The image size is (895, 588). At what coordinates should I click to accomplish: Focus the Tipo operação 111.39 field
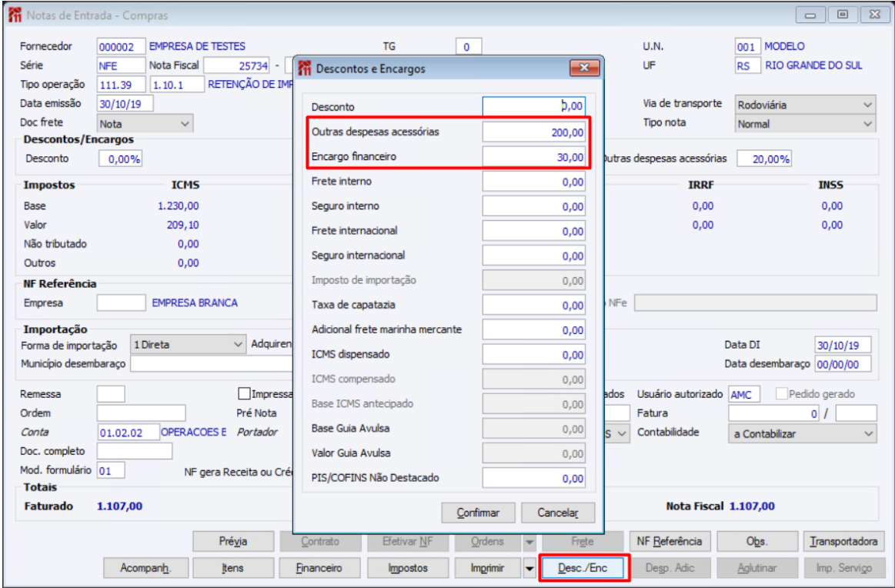click(x=121, y=85)
